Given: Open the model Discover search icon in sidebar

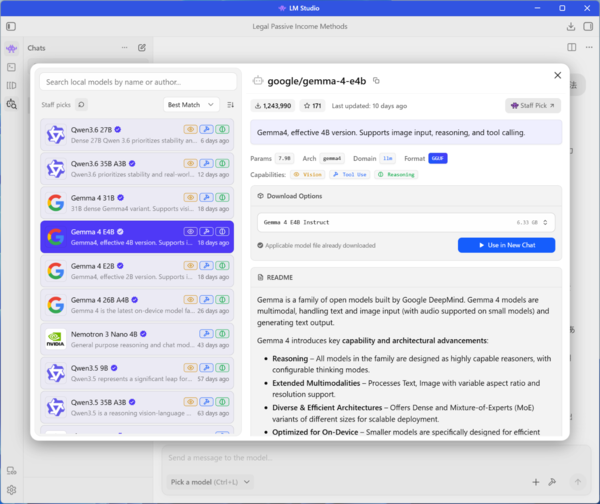Looking at the screenshot, I should tap(11, 104).
